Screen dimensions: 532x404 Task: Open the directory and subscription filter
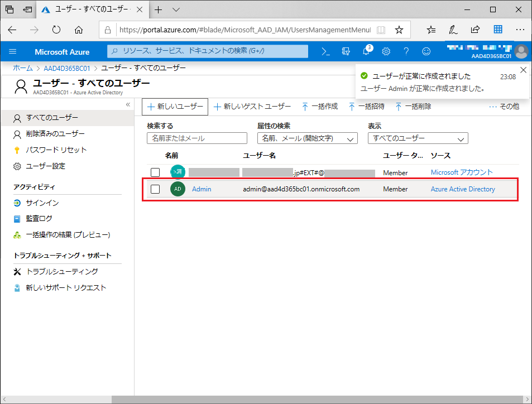346,51
